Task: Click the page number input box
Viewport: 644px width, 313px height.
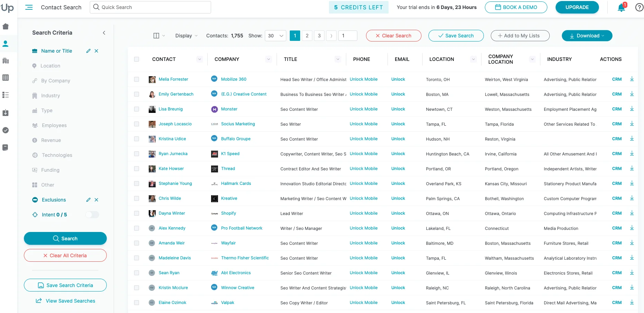Action: tap(348, 36)
